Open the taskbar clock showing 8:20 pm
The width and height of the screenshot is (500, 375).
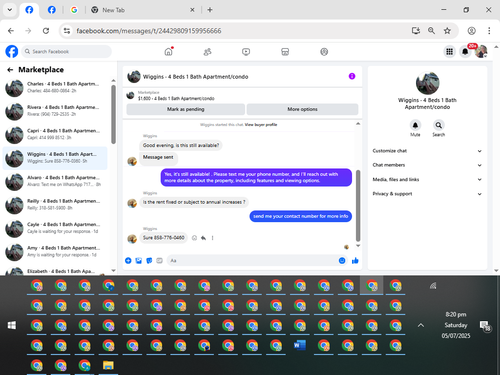coord(456,325)
